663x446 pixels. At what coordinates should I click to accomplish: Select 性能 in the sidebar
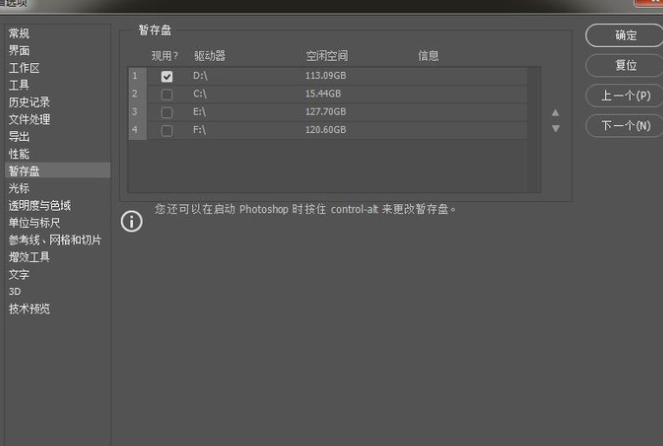click(19, 154)
